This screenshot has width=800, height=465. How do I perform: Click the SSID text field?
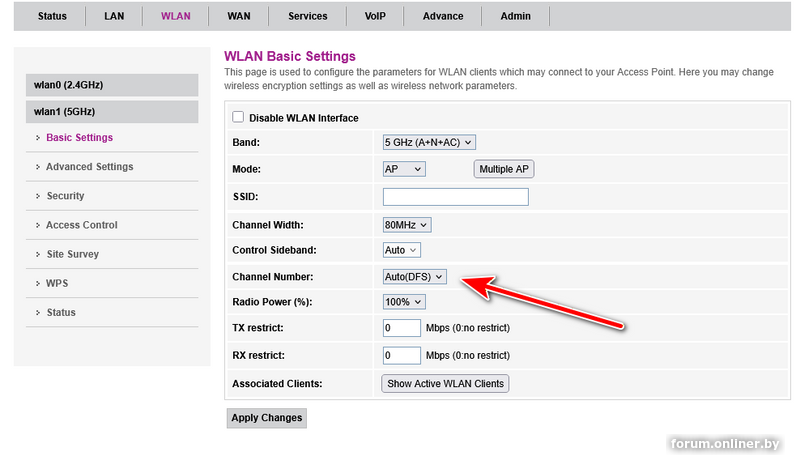(x=455, y=197)
